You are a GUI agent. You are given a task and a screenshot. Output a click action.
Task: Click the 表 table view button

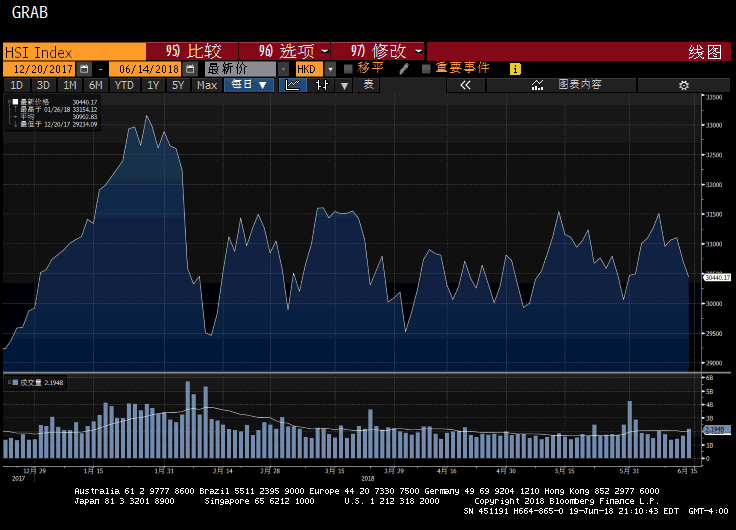tap(368, 85)
